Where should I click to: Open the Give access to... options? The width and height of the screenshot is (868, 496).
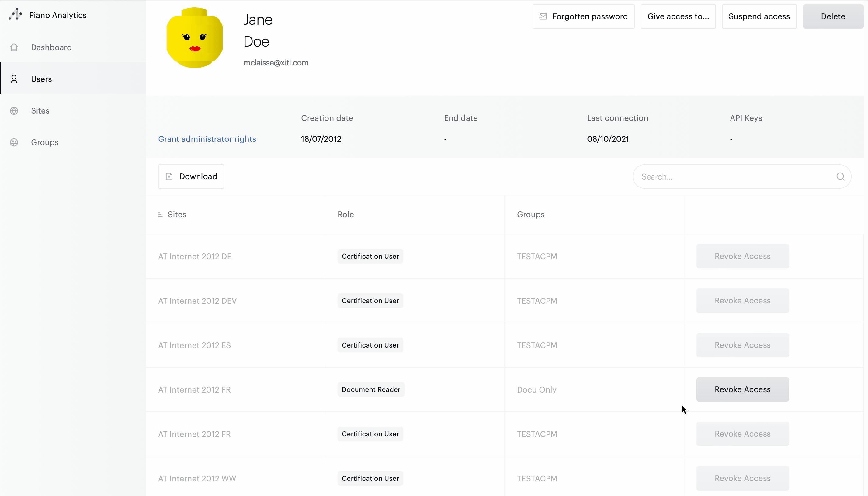coord(678,16)
